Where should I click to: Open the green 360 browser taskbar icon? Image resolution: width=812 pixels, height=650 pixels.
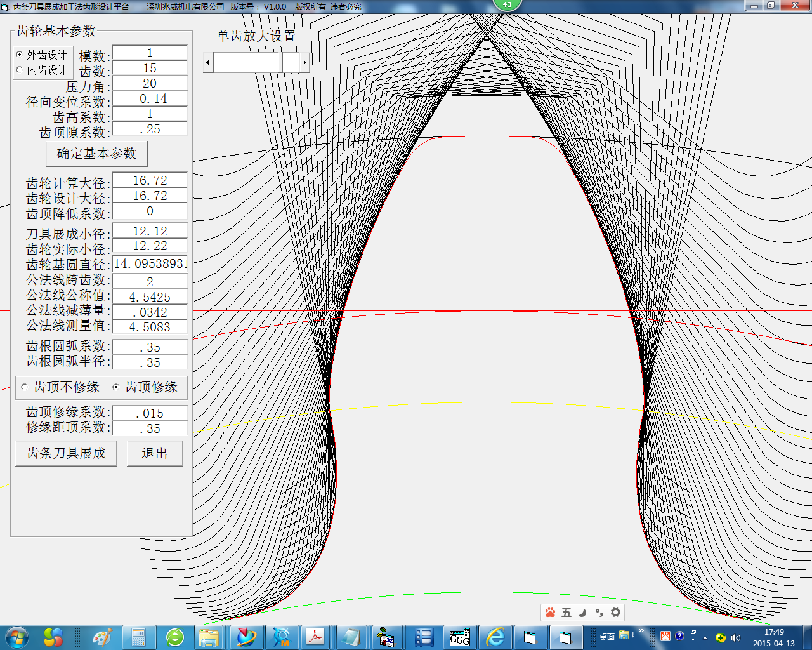pyautogui.click(x=174, y=637)
